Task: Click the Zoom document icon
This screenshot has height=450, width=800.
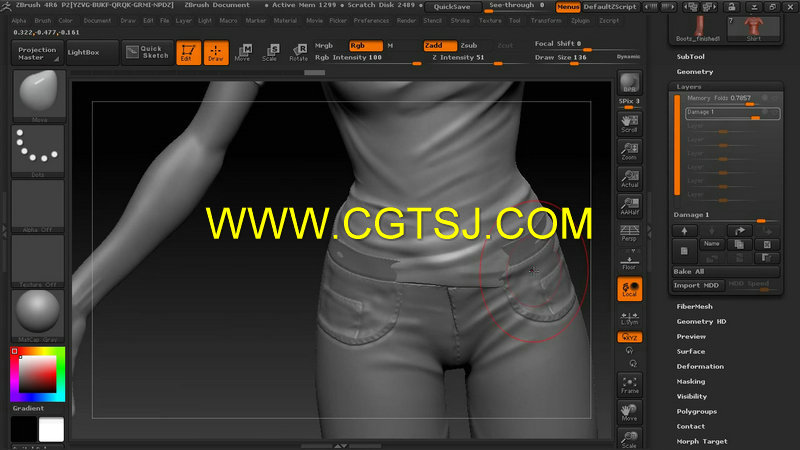Action: [630, 151]
